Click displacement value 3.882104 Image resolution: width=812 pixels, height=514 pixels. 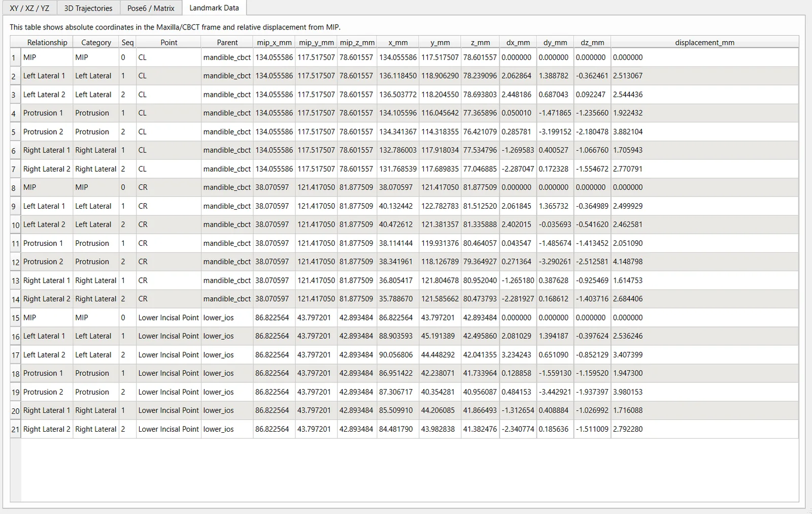[704, 132]
